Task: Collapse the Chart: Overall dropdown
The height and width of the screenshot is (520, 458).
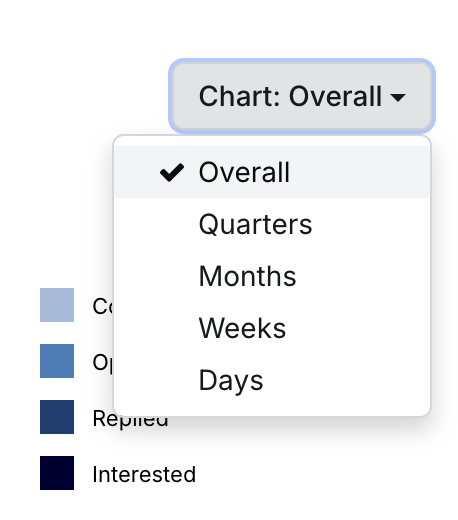Action: point(302,96)
